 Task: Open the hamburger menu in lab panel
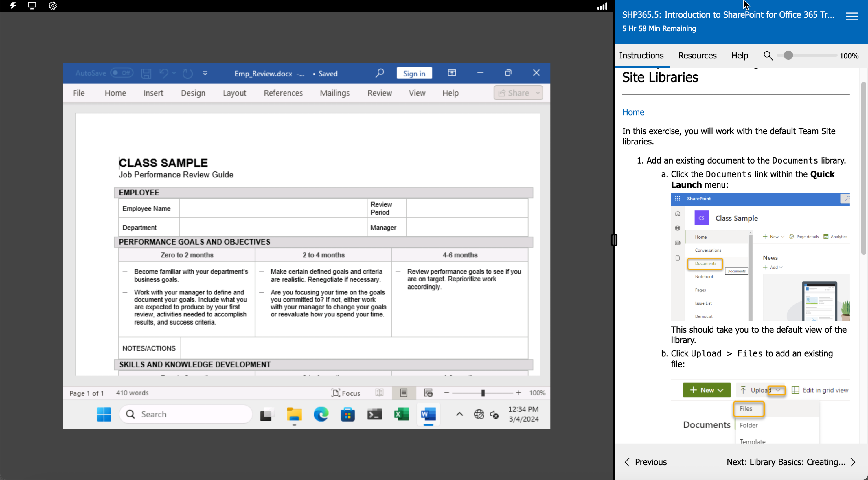852,16
